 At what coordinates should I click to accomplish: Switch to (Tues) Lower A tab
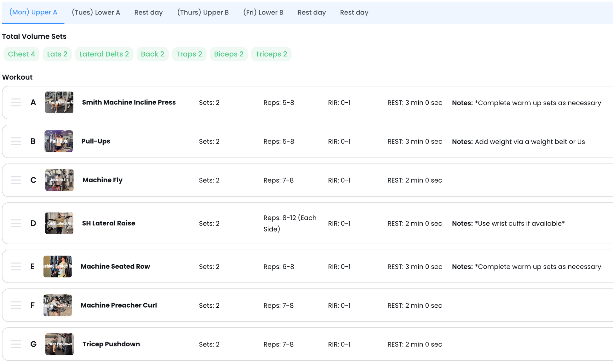[x=96, y=13]
